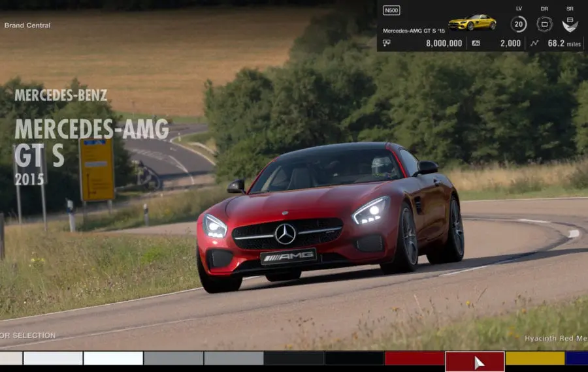Open the LV 20 level indicator
Viewport: 588px width, 372px height.
coord(519,24)
